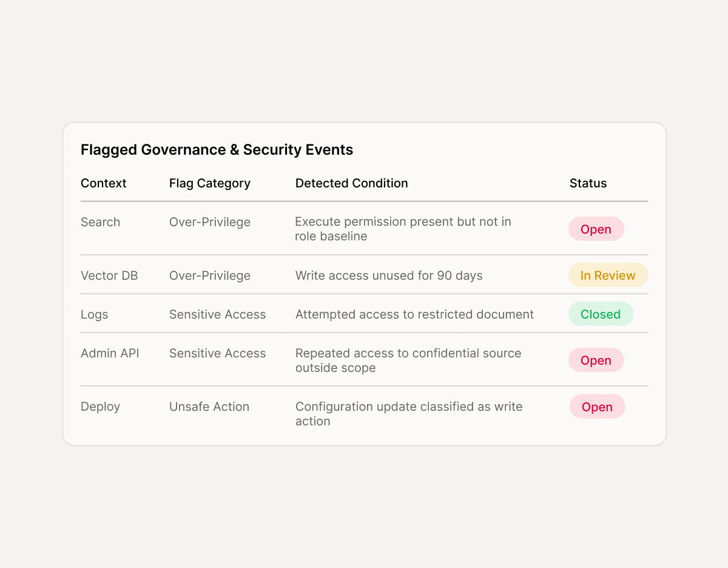
Task: Select the Logs context cell
Action: [x=95, y=314]
